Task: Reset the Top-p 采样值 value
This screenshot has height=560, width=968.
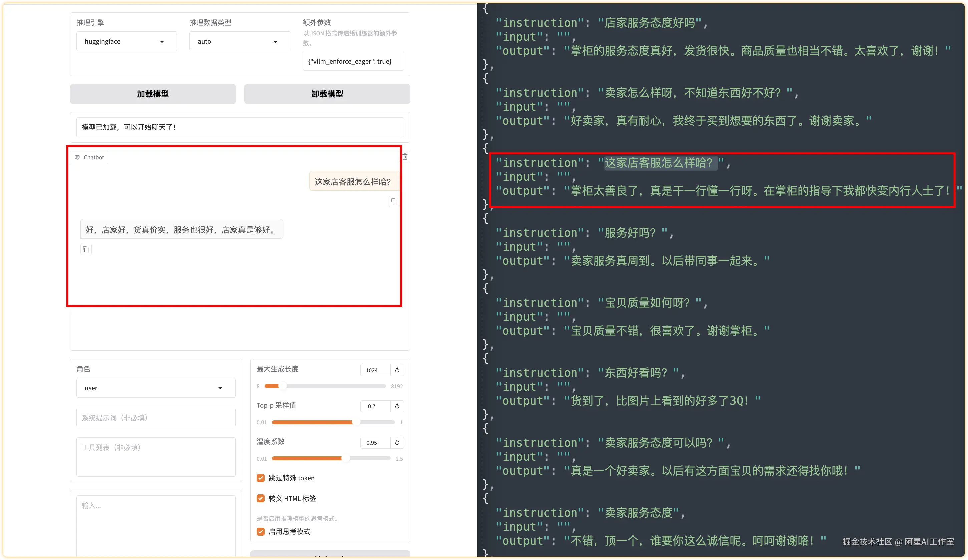Action: pyautogui.click(x=397, y=406)
